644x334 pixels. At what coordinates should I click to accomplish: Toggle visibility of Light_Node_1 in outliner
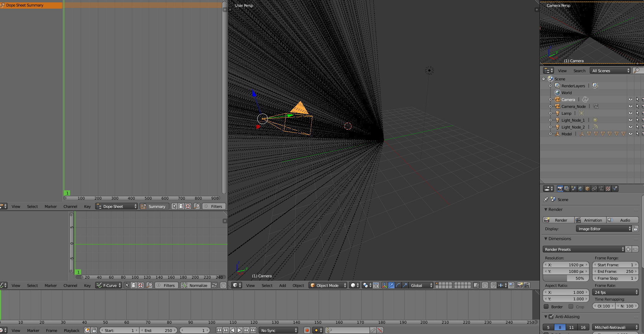tap(631, 120)
